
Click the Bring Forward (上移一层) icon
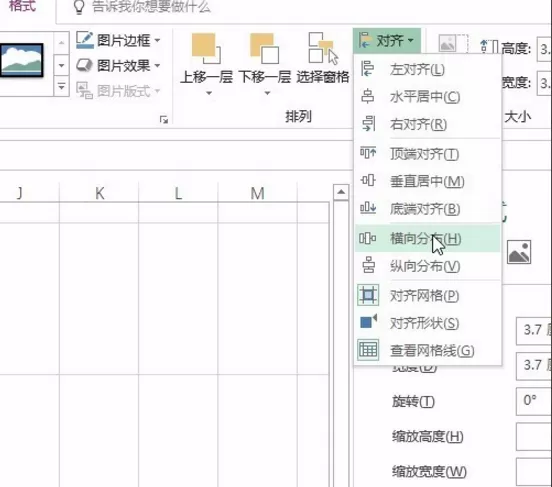pyautogui.click(x=206, y=49)
